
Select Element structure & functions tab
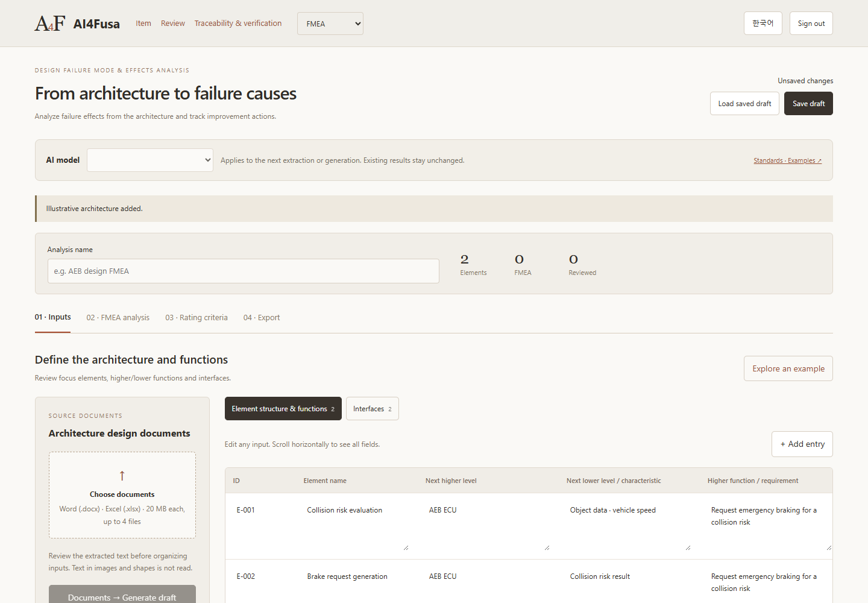coord(283,409)
